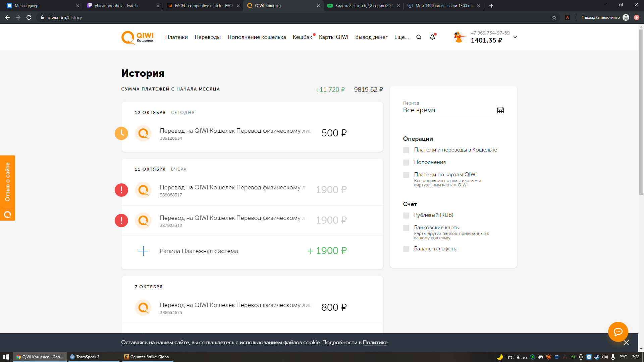Click the QIWI Кошелек logo

(x=137, y=38)
